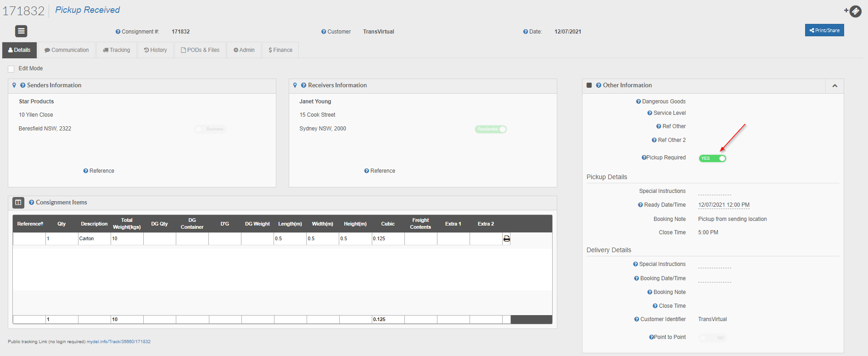Open help icon for Service Level
This screenshot has width=868, height=356.
click(x=650, y=113)
